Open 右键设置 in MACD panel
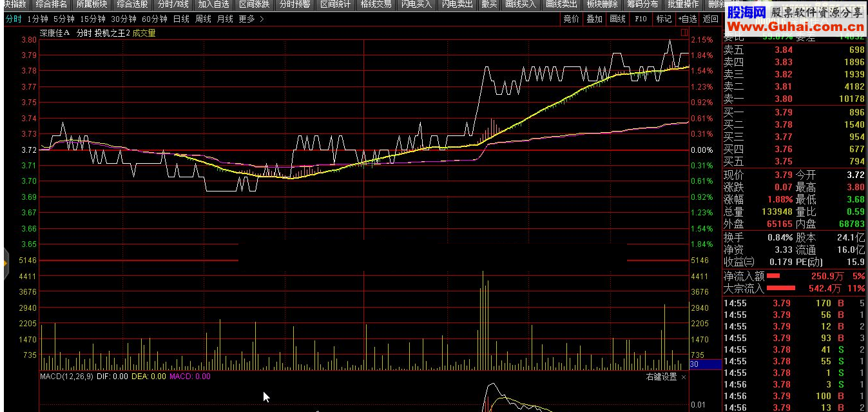This screenshot has height=412, width=868. [x=661, y=377]
